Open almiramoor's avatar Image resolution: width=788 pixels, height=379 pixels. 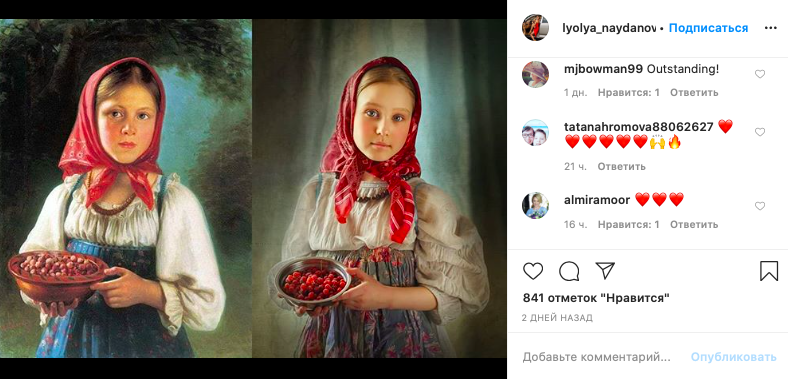pos(535,206)
